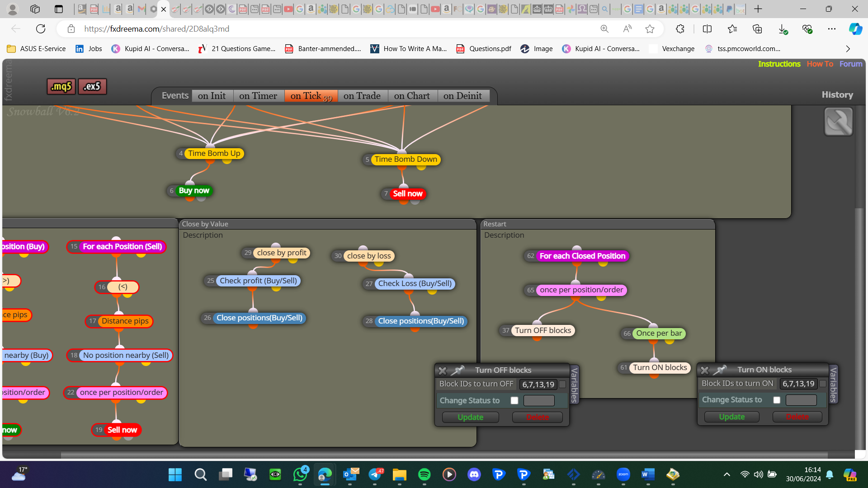Open Edge Settings and more menu
868x488 pixels.
click(x=832, y=29)
